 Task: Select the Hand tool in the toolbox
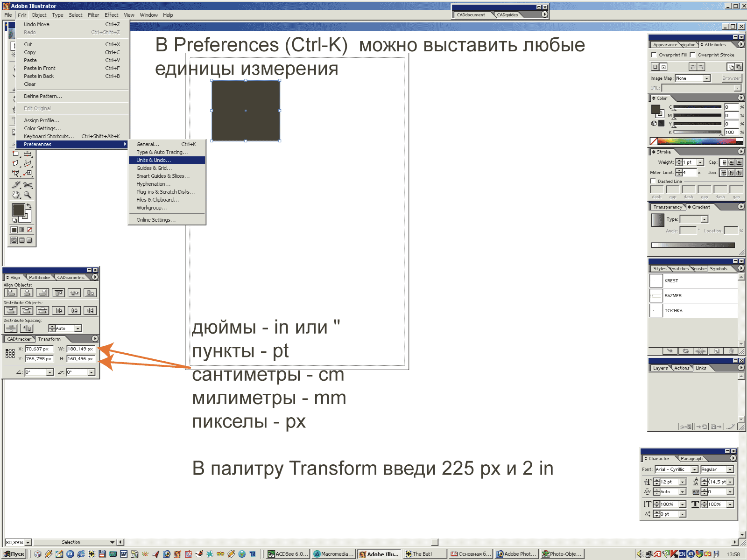(16, 195)
